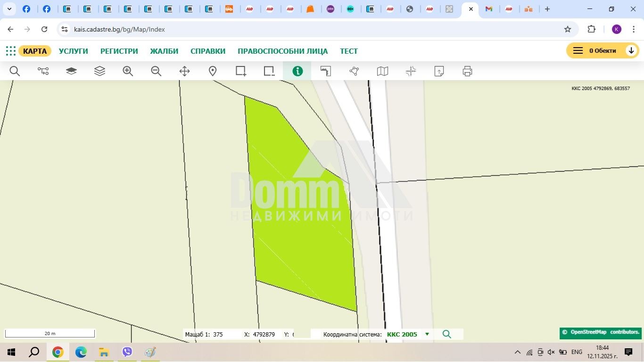Screen dimensions: 644x362
Task: Click the OpenStreetMap contributors link
Action: (x=601, y=332)
